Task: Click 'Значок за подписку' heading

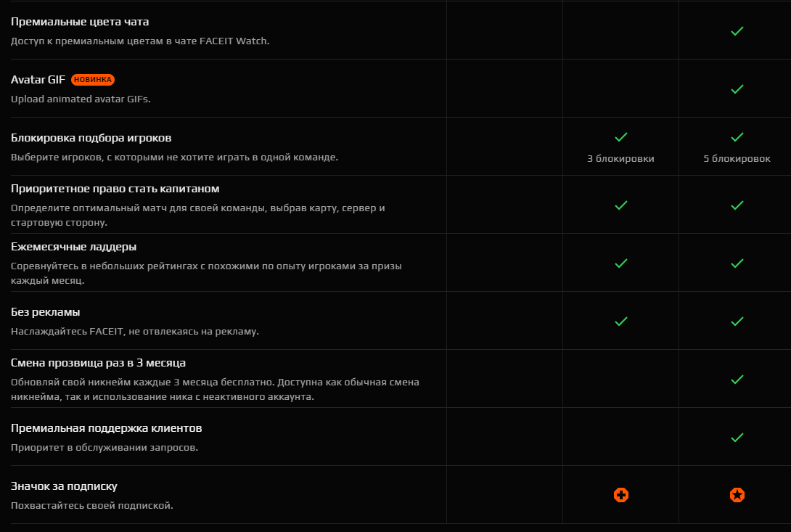Action: tap(64, 486)
